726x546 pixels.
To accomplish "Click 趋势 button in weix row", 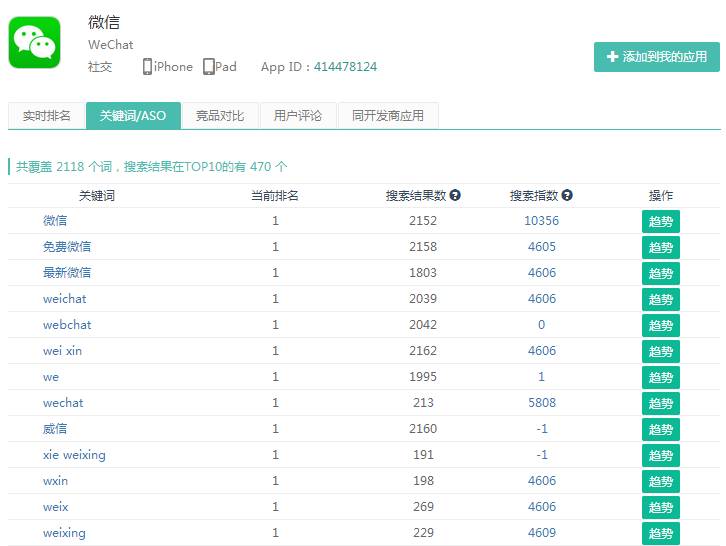I will click(x=661, y=508).
